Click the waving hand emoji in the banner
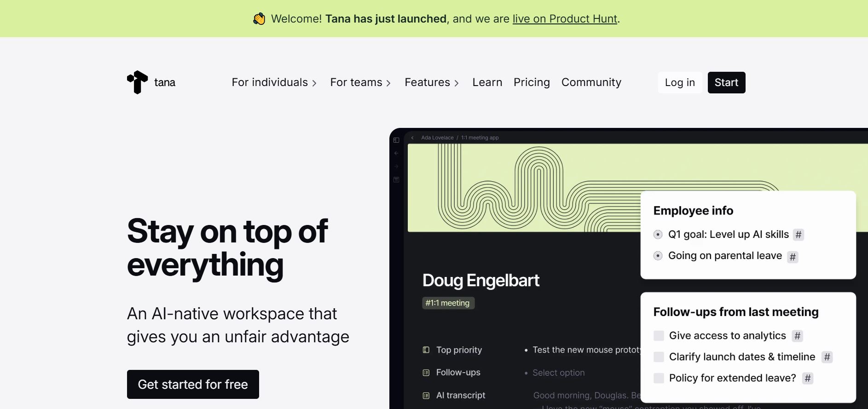Image resolution: width=868 pixels, height=409 pixels. click(x=259, y=19)
